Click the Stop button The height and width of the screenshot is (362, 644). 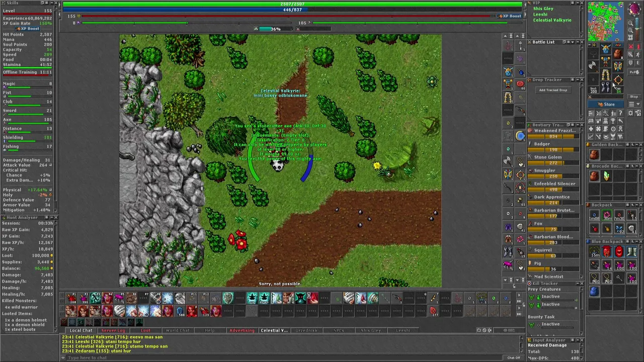coord(634,97)
